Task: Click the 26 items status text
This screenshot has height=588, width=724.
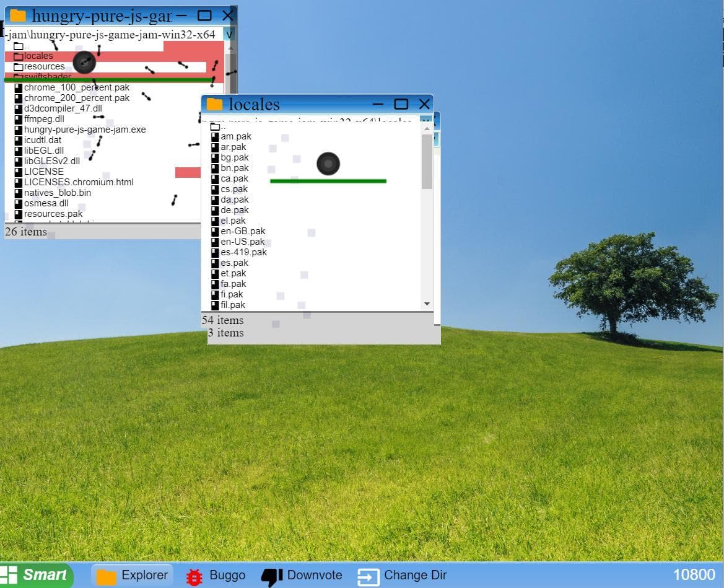Action: (26, 232)
